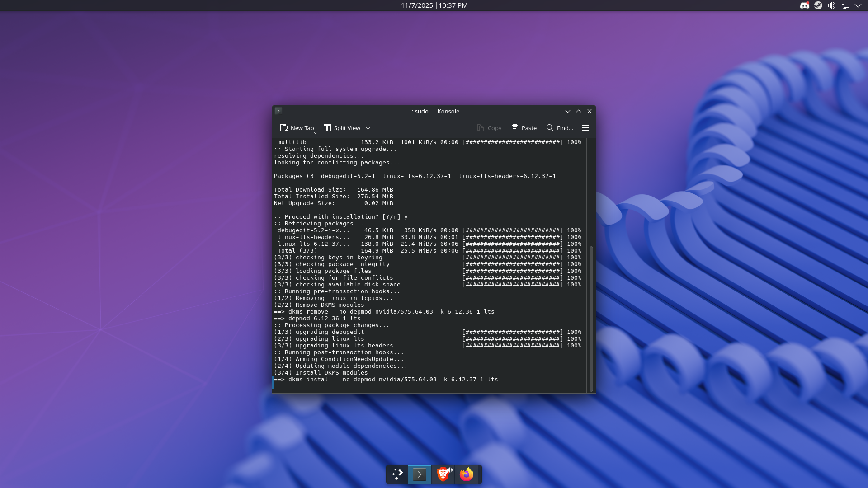The height and width of the screenshot is (488, 868).
Task: Click the 'Proceed with installation? [Y/n] y' line
Action: pos(341,217)
